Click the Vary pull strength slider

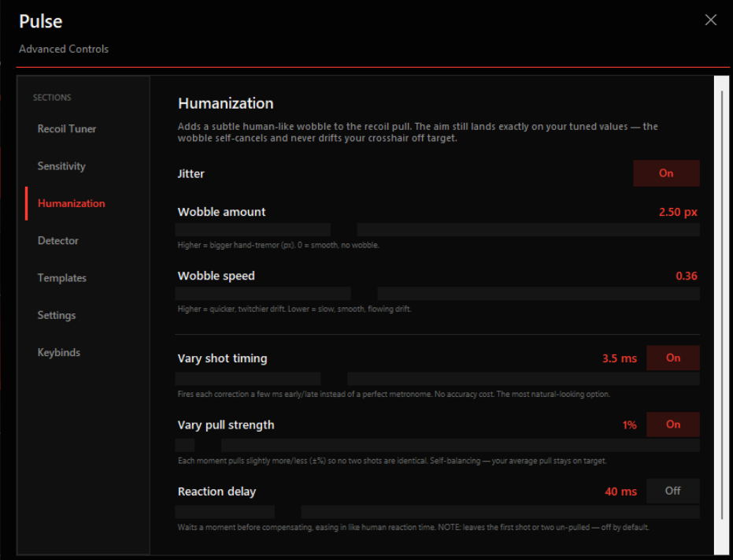coord(438,445)
